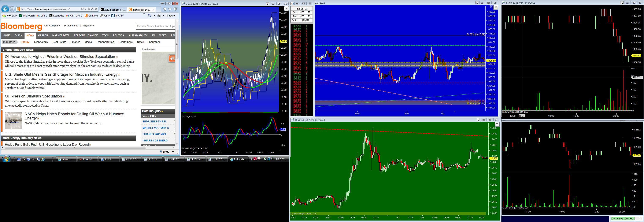Click the Show Desktop quick launch icon
The width and height of the screenshot is (644, 222).
(x=19, y=159)
